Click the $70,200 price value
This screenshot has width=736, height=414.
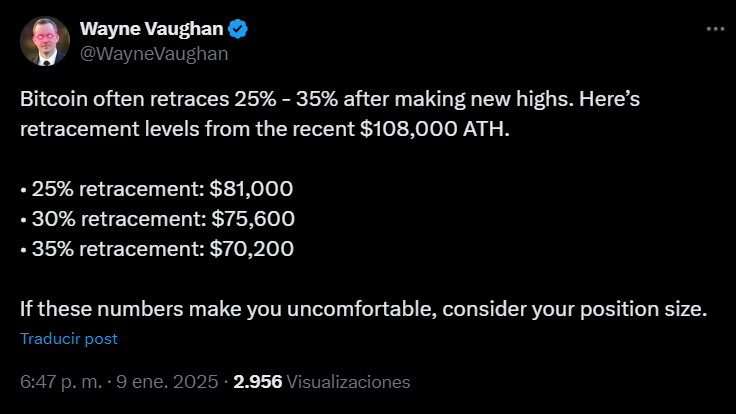point(252,249)
